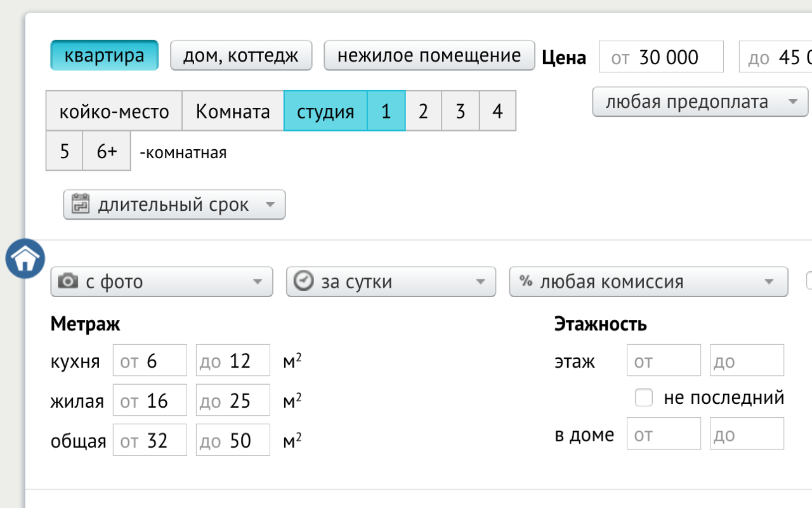Click the kitchen area до 12 field
Viewport: 812px width, 508px height.
[233, 359]
